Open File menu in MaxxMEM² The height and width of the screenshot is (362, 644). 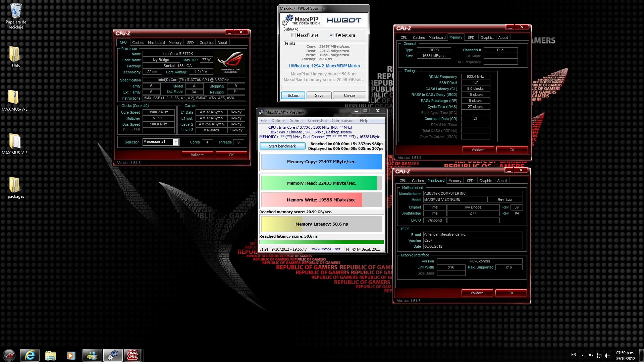[x=264, y=121]
